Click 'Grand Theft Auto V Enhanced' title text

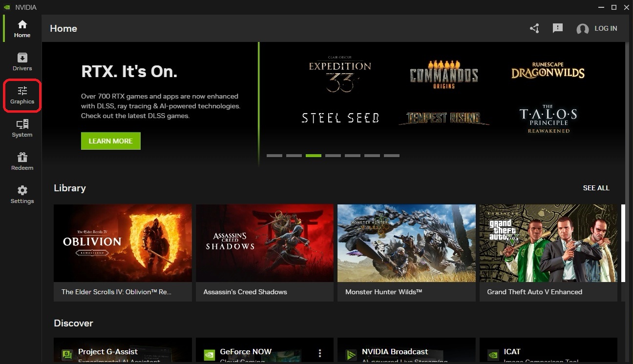(534, 292)
